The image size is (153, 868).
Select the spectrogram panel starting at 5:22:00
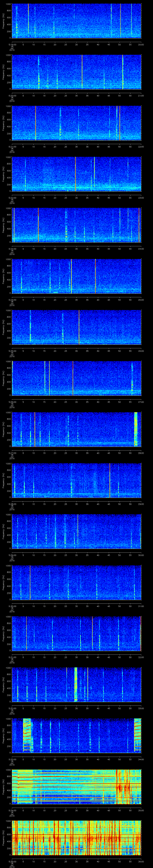[x=77, y=174]
